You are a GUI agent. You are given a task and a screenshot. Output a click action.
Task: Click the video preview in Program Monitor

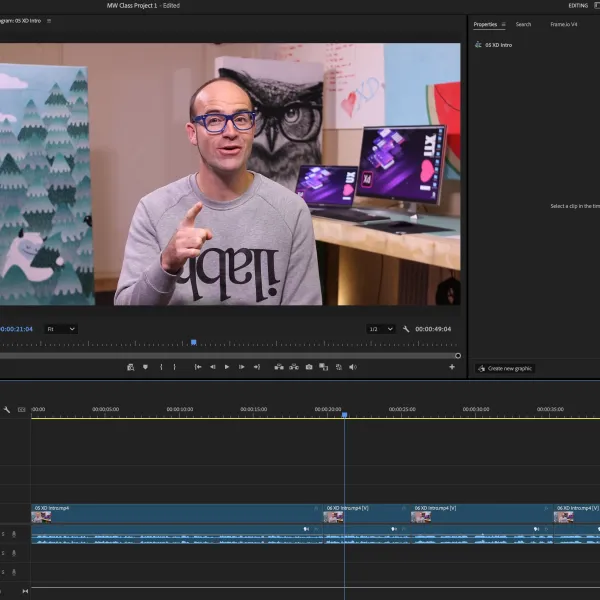coord(230,174)
